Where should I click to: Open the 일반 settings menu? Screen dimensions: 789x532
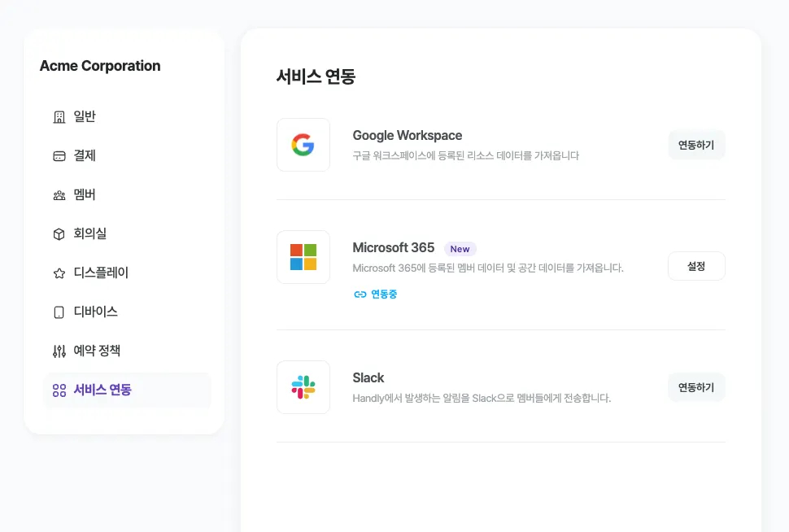tap(128, 117)
